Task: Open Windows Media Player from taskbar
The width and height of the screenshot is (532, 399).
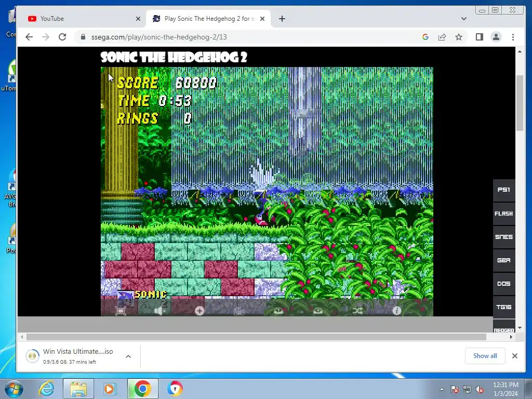Action: pyautogui.click(x=110, y=389)
